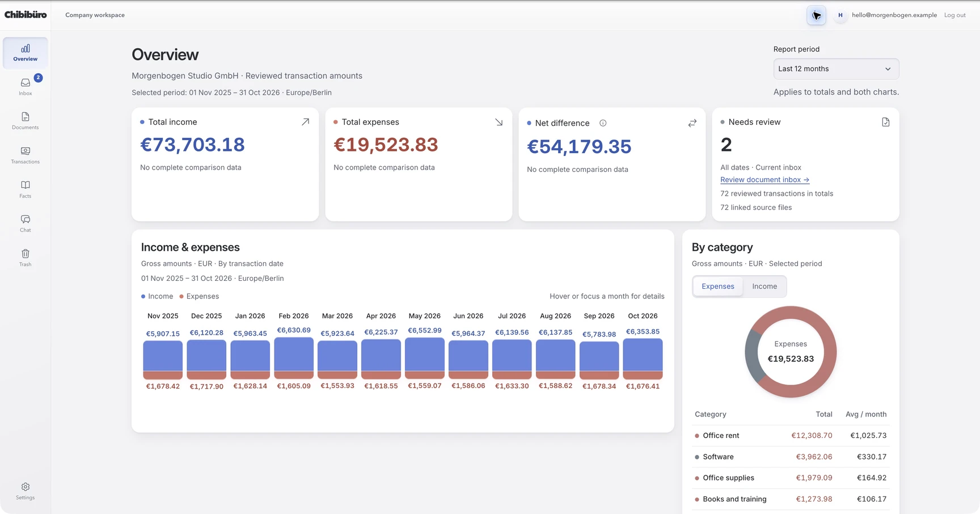
Task: Click the Needs review document icon
Action: click(x=886, y=122)
